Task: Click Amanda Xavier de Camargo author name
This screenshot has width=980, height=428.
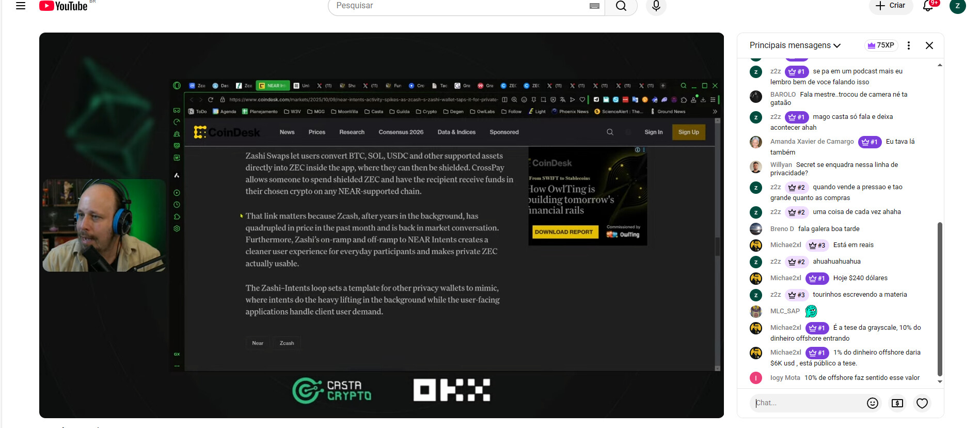Action: [x=812, y=142]
